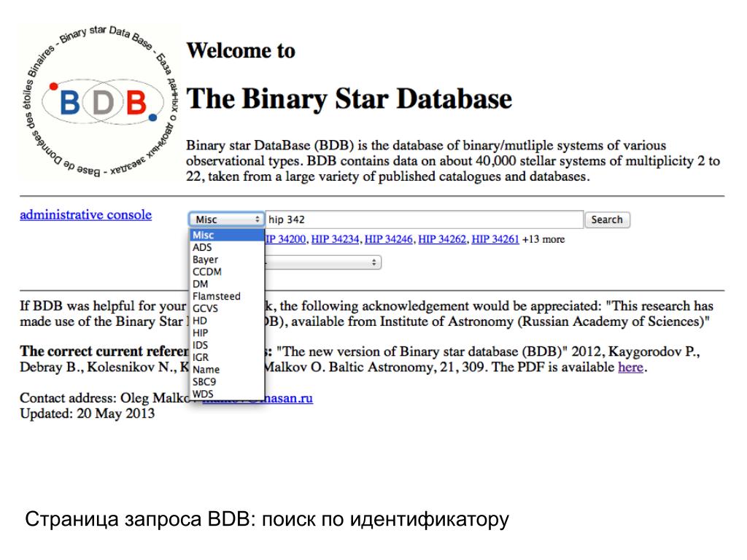This screenshot has height=560, width=747.
Task: Open the PDF via the here link
Action: 630,367
